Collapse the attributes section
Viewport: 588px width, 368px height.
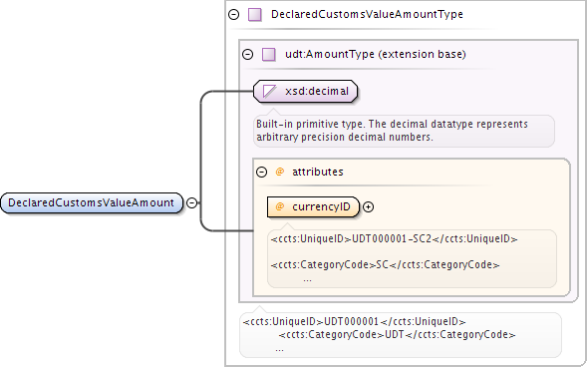point(261,172)
